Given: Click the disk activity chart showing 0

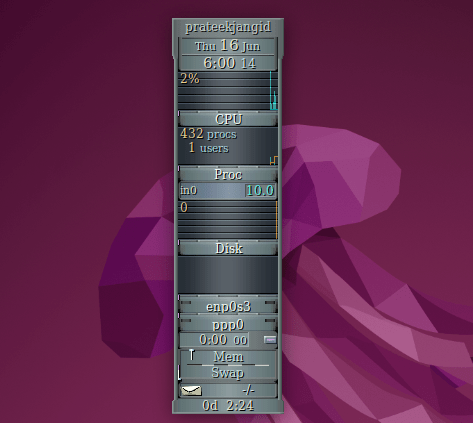Looking at the screenshot, I should click(x=228, y=220).
